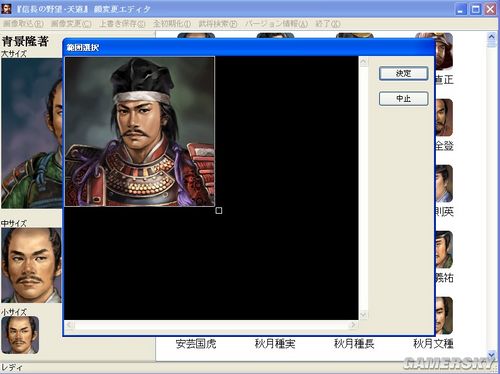Select the 上書き保存(S) menu item
500x374 pixels.
click(122, 24)
